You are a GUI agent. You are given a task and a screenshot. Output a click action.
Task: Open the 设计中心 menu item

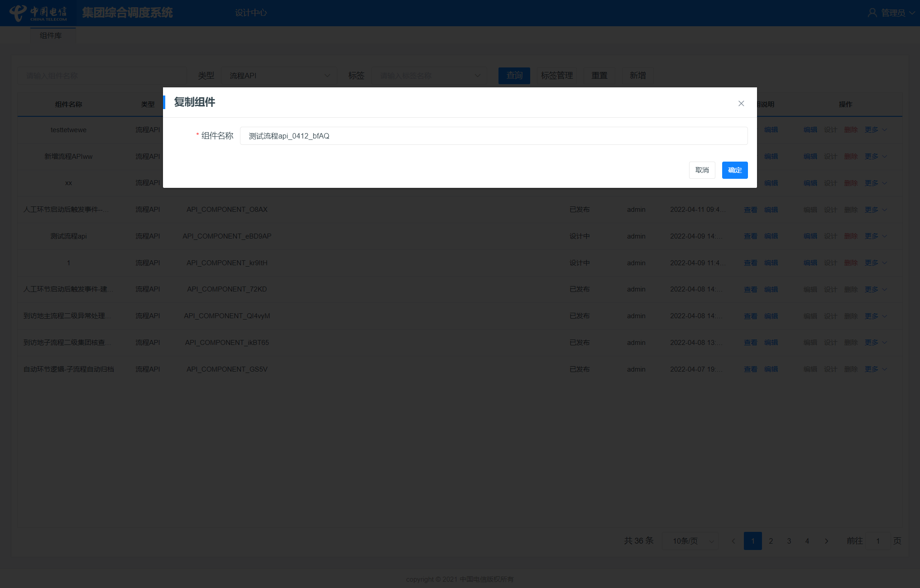point(251,13)
